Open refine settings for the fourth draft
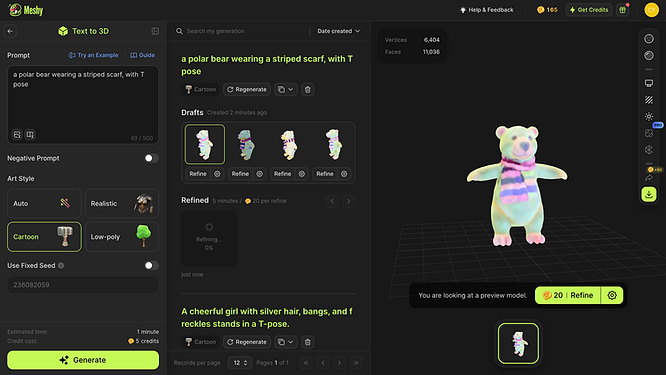Screen dimensions: 666x375 [x=344, y=174]
